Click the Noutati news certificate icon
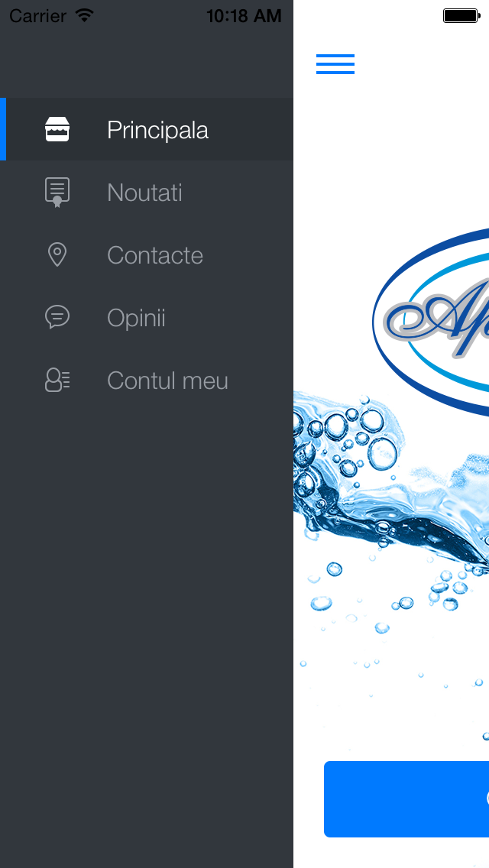 (57, 192)
